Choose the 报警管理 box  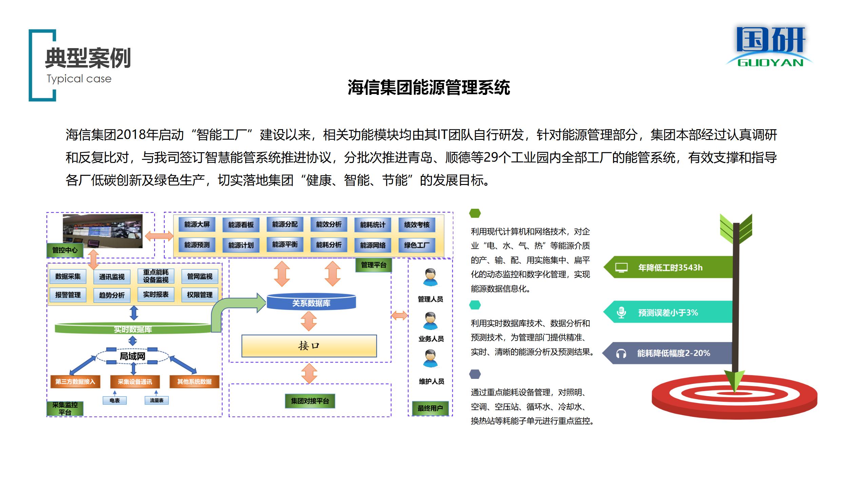tap(68, 295)
